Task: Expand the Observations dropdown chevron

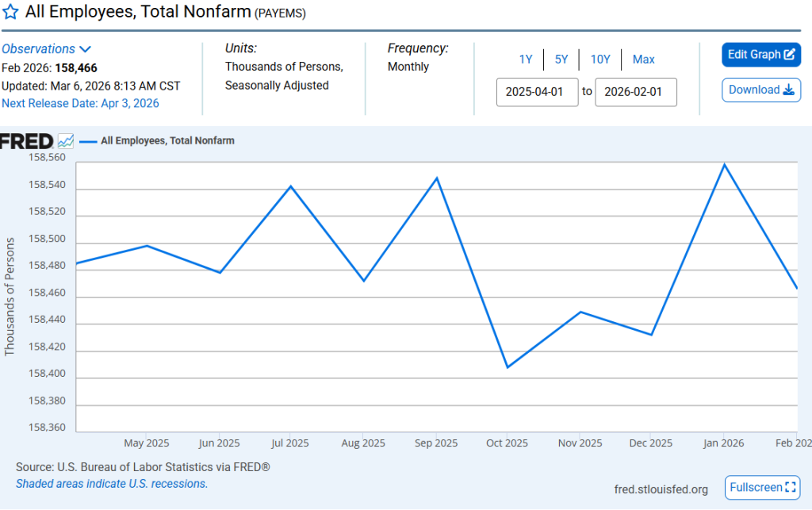Action: (x=86, y=49)
